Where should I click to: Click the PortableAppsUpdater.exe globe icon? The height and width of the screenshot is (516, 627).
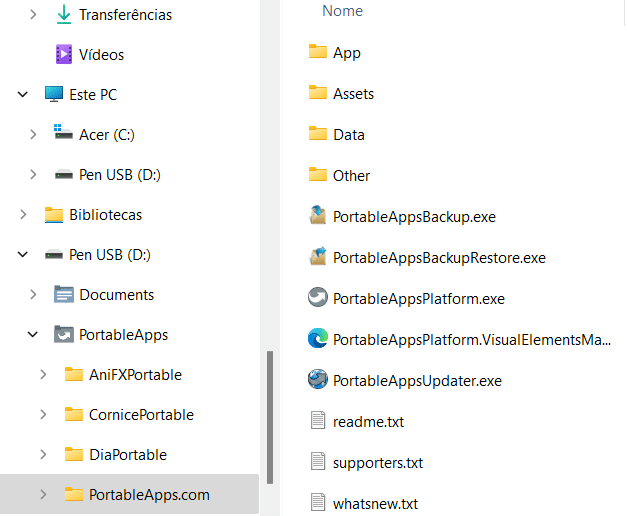317,379
